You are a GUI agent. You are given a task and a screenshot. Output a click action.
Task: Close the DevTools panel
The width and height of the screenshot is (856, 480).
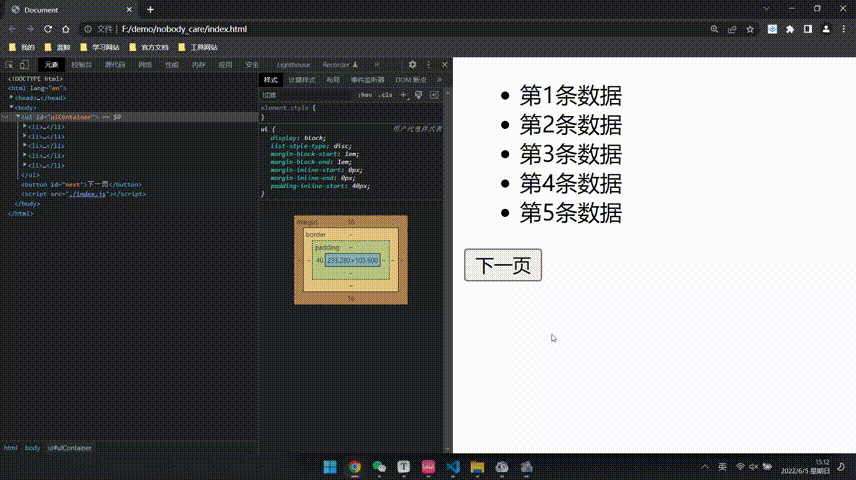(x=444, y=64)
